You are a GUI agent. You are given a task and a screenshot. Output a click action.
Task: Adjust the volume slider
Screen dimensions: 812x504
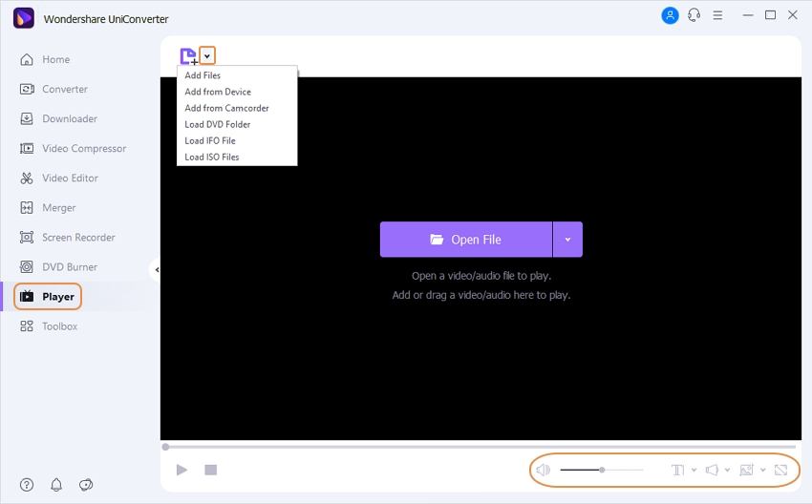(x=601, y=470)
